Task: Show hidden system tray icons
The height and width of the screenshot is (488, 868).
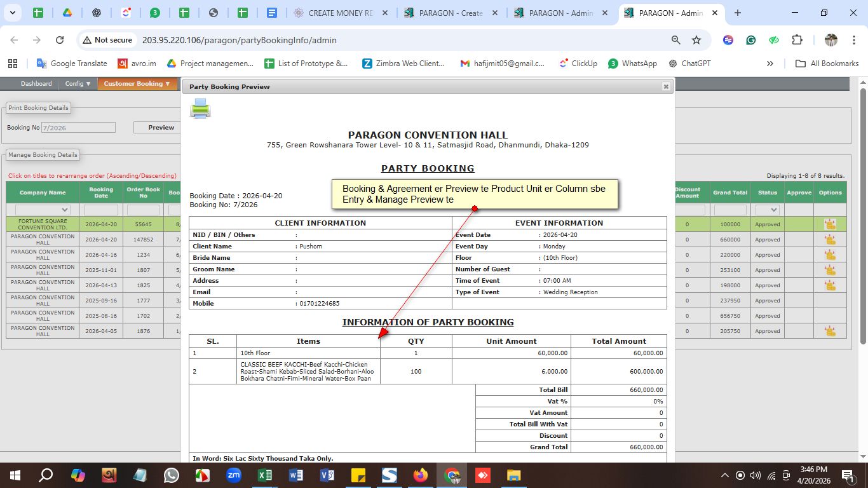Action: pyautogui.click(x=724, y=475)
